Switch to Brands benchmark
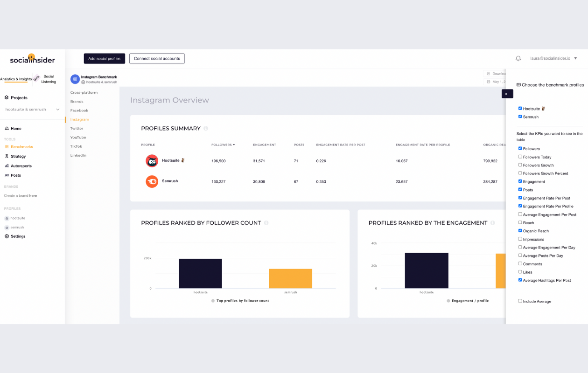This screenshot has width=588, height=373. [77, 101]
